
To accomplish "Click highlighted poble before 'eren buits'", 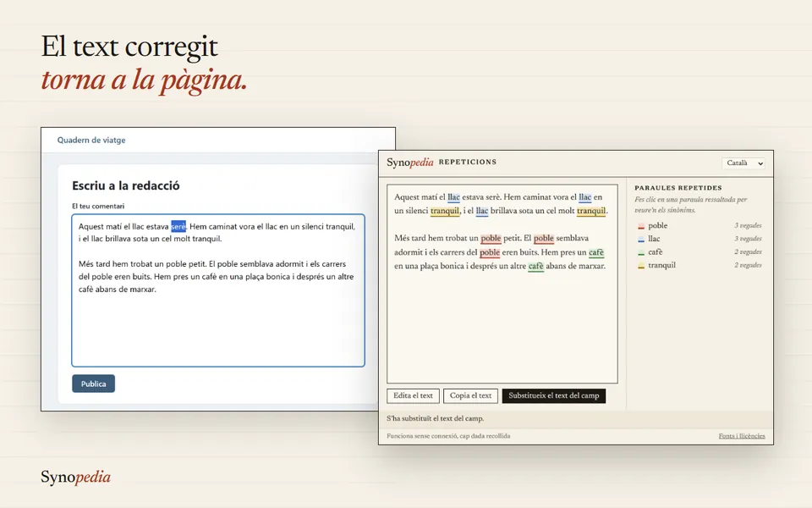I will tap(490, 252).
